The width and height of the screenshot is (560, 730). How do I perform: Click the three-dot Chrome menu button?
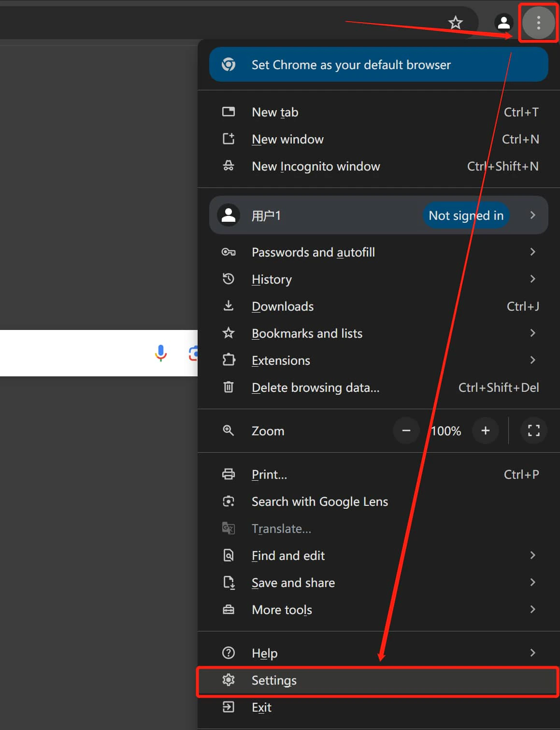click(x=538, y=22)
